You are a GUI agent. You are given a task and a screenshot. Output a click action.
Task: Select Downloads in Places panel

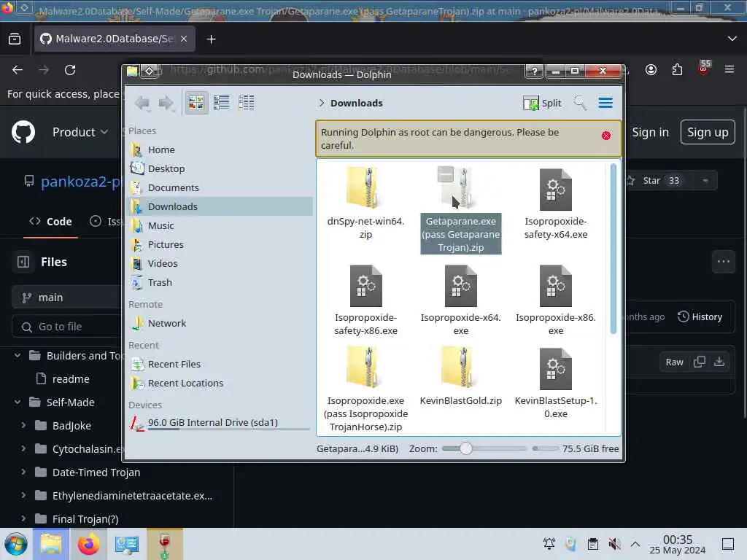[x=220, y=206]
